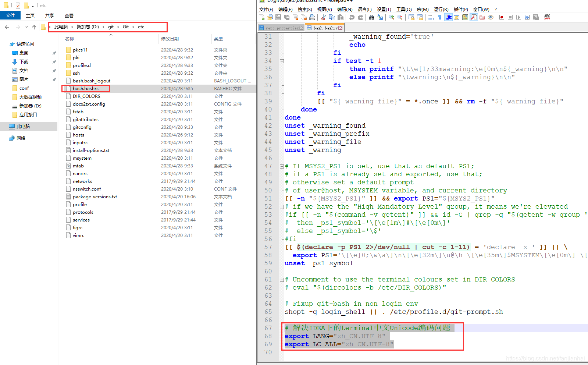
Task: Click the etc breadcrumb in address bar
Action: (x=141, y=27)
